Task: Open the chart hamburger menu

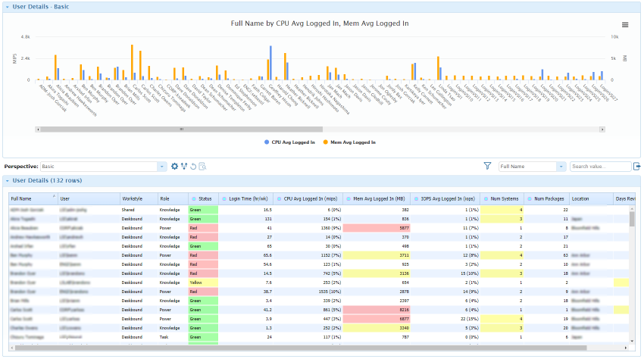Action: [625, 25]
